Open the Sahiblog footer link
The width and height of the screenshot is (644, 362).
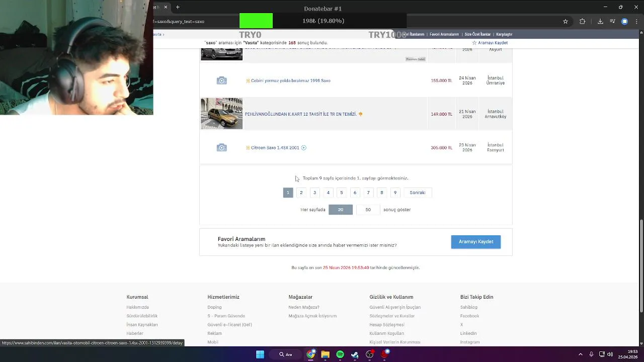coord(469,307)
